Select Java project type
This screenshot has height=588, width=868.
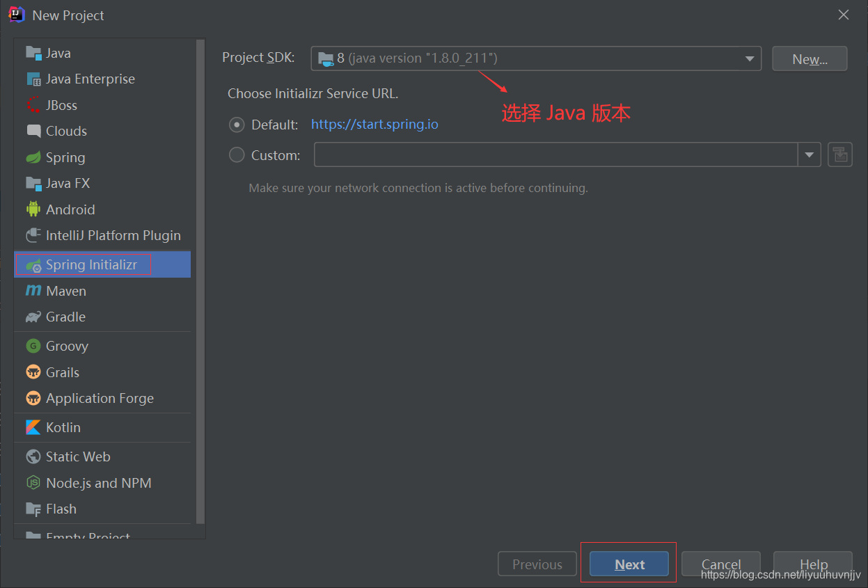(102, 53)
